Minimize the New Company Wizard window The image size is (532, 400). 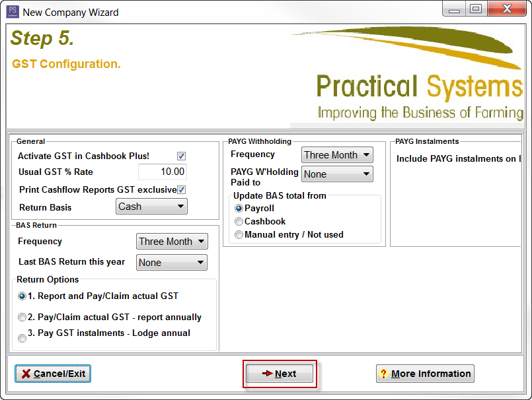[x=454, y=9]
